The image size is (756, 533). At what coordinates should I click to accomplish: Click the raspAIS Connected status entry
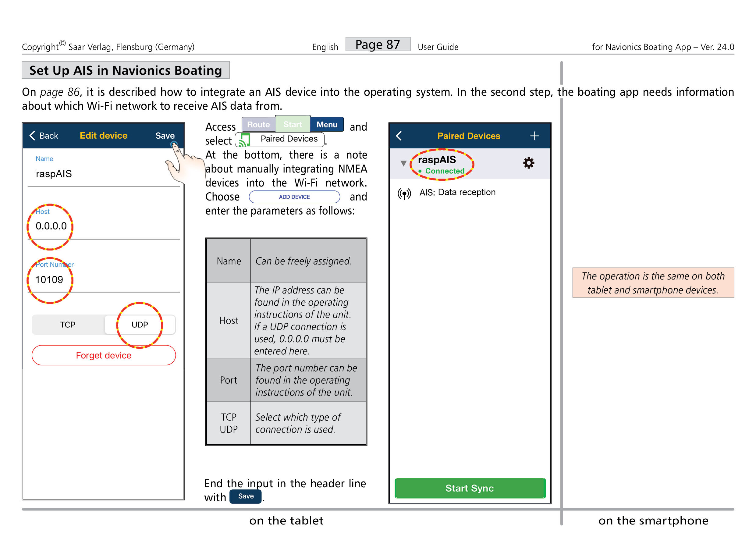point(441,165)
